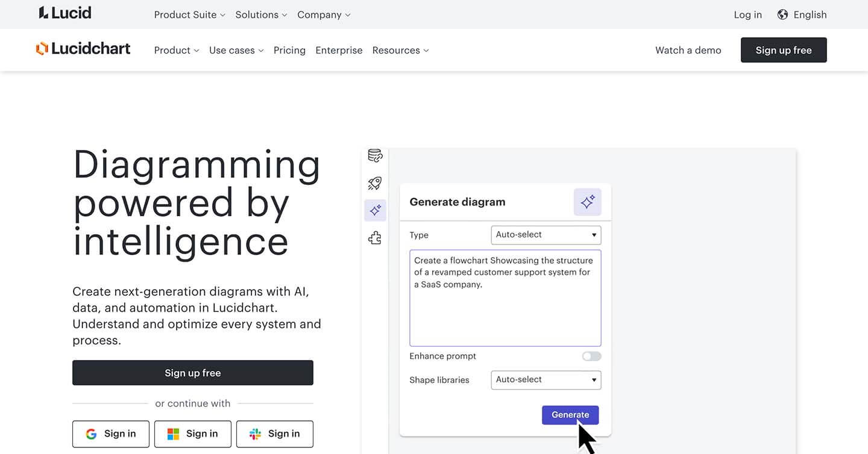Click sparkle icon in Generate diagram header

point(588,202)
